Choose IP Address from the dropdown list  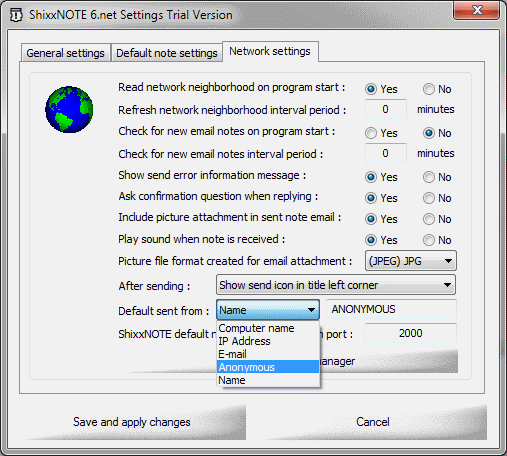point(268,341)
